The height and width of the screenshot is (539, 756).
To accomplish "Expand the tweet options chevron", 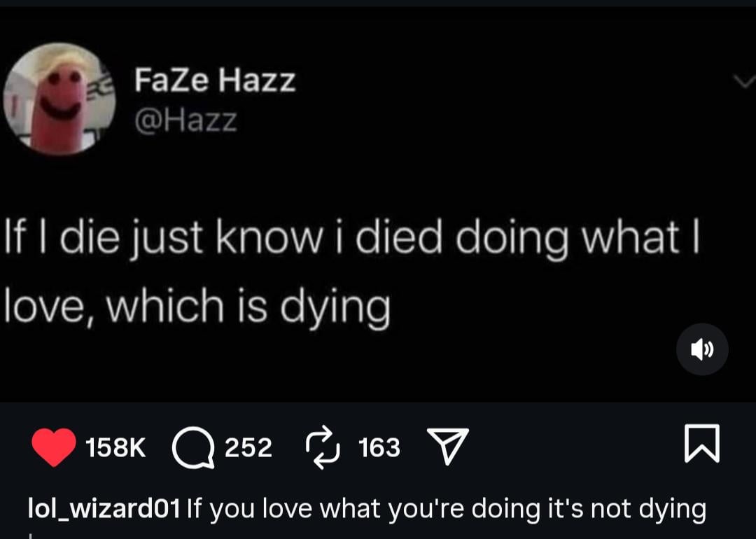I will click(x=743, y=83).
